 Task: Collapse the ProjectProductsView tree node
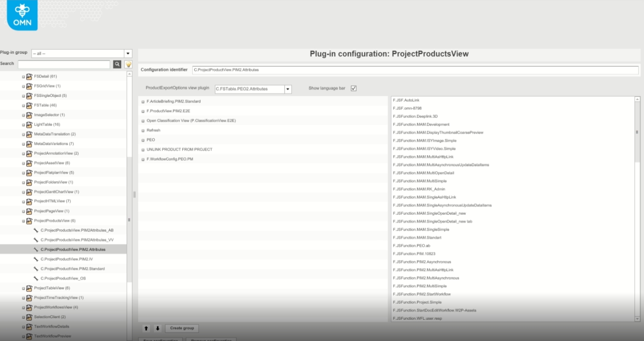(x=23, y=221)
